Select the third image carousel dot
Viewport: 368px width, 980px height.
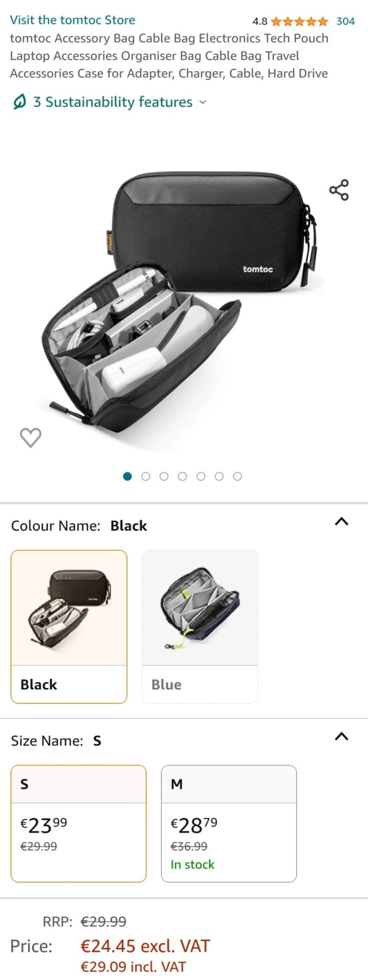[164, 476]
